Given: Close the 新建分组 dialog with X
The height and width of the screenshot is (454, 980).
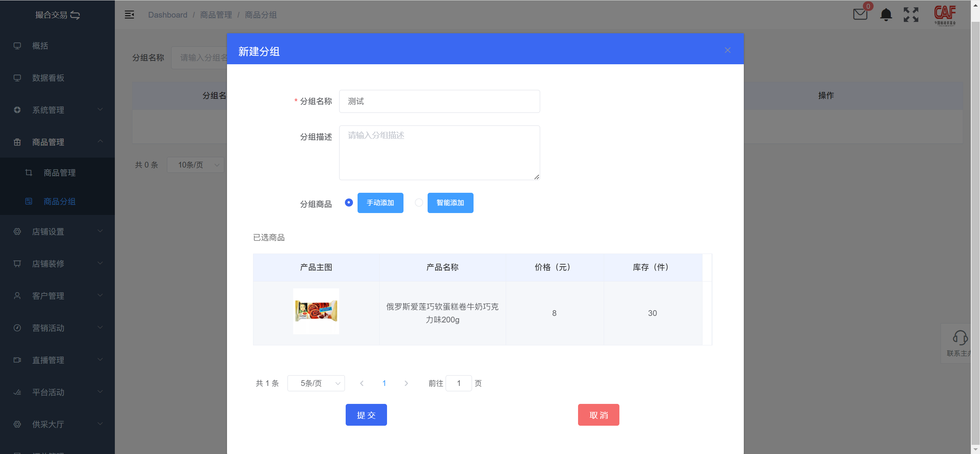Looking at the screenshot, I should (x=728, y=50).
